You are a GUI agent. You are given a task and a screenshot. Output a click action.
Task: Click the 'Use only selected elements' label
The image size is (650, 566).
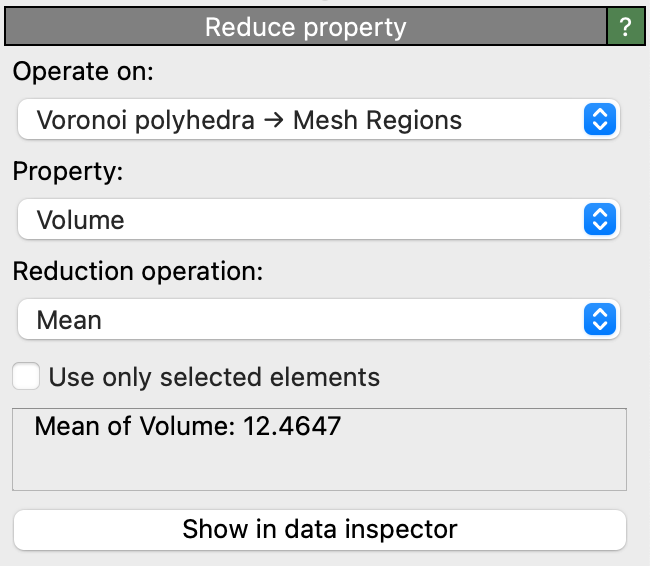[214, 377]
